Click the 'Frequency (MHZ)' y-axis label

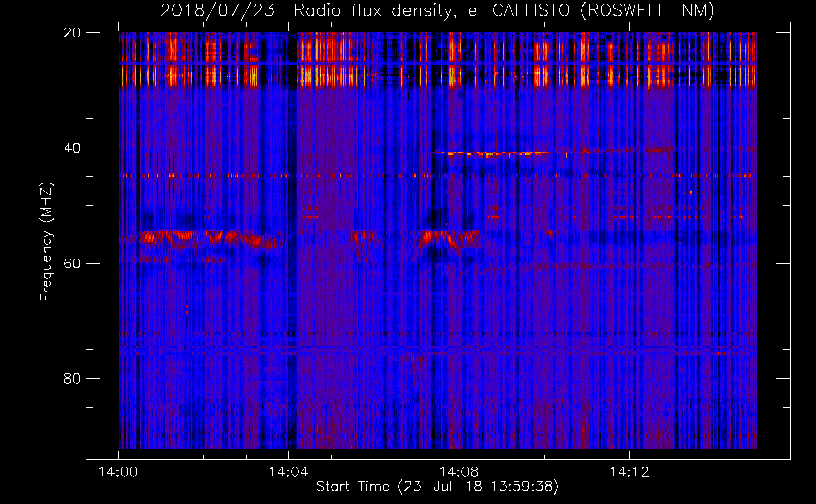pos(46,242)
